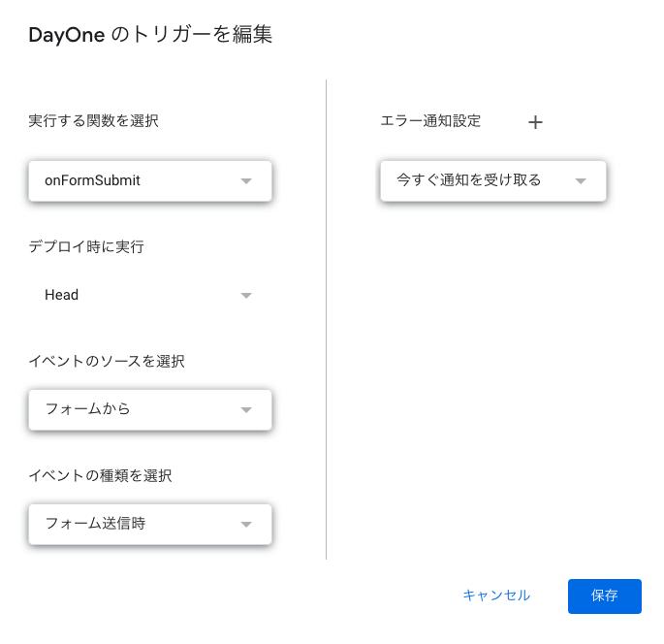The height and width of the screenshot is (644, 664).
Task: Open the フォームから event source dropdown
Action: [x=150, y=409]
